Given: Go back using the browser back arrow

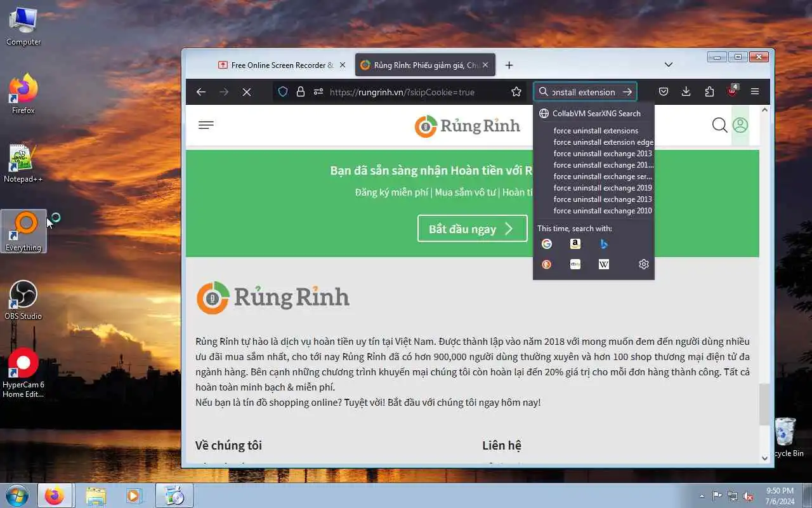Looking at the screenshot, I should (x=201, y=92).
